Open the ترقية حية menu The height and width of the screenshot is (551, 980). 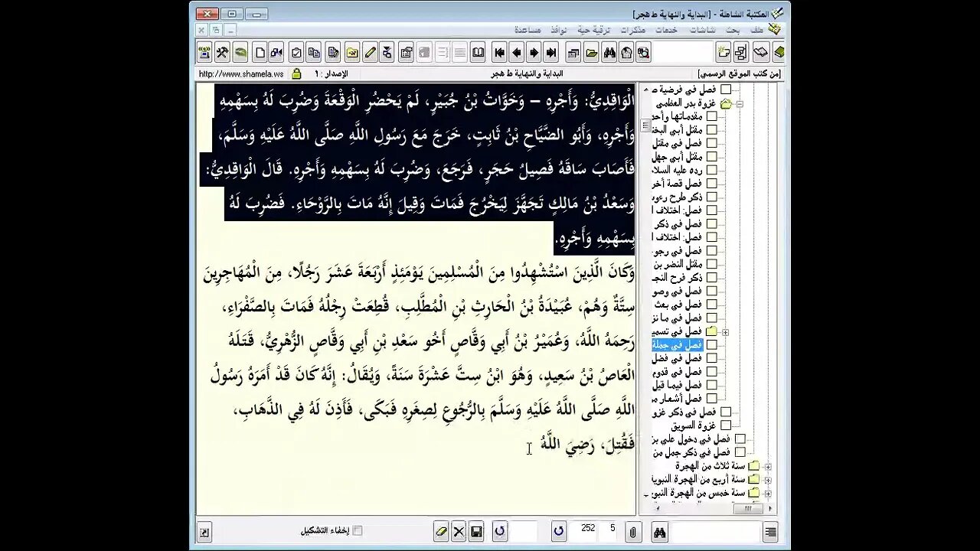[593, 29]
